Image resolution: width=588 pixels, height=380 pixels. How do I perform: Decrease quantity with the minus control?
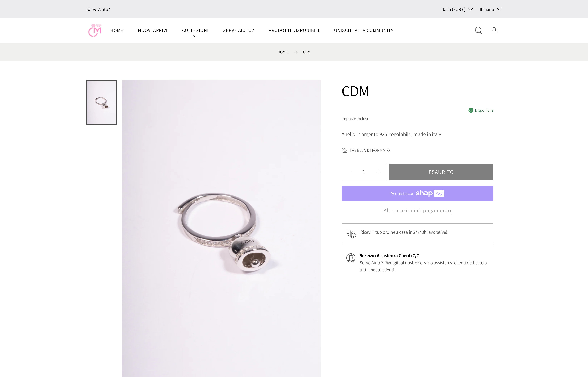tap(349, 172)
